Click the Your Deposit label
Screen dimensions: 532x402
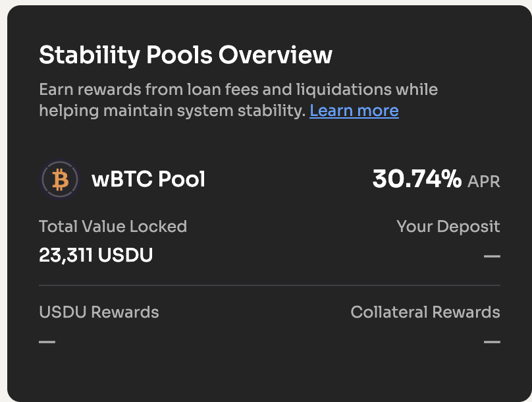pos(448,227)
